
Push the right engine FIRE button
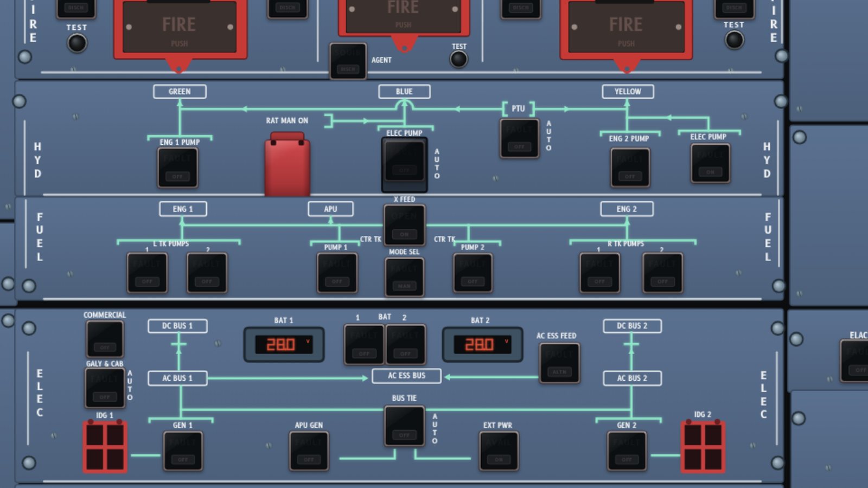point(626,28)
